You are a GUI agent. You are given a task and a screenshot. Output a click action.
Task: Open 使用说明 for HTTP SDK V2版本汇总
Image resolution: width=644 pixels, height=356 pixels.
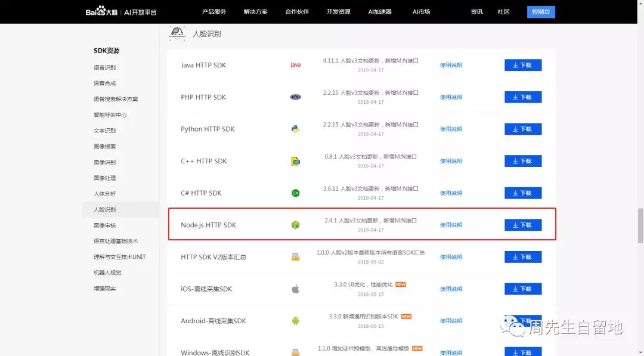coord(451,257)
